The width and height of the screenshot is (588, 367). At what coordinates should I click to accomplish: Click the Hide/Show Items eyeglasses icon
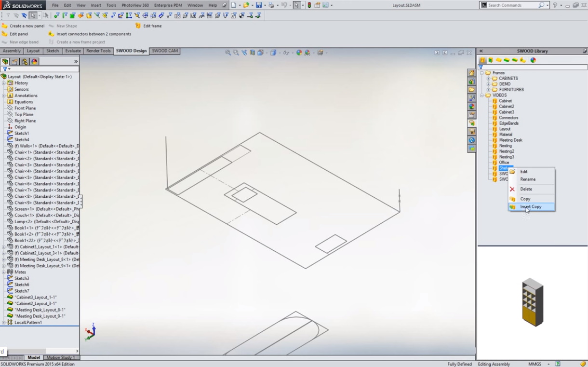click(286, 53)
